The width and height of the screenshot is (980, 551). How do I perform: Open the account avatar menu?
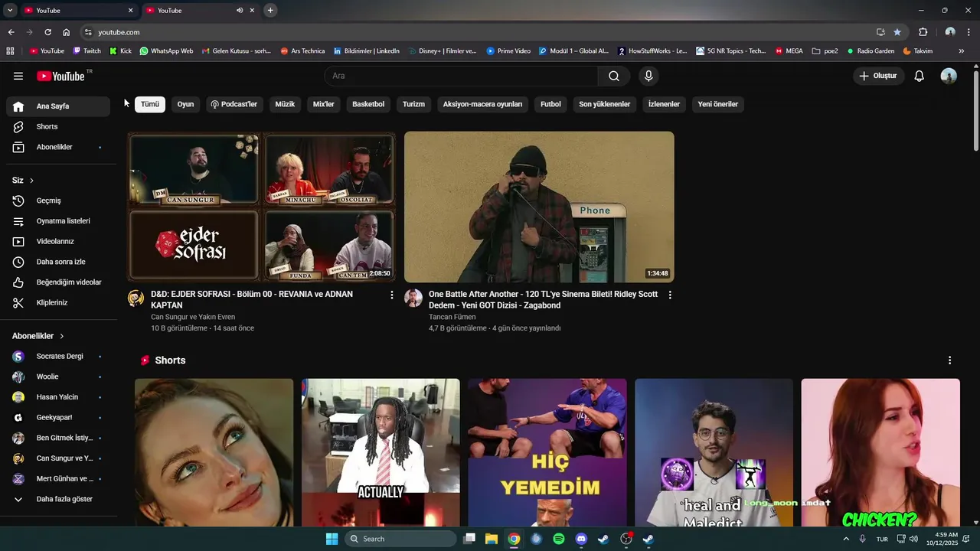click(949, 76)
